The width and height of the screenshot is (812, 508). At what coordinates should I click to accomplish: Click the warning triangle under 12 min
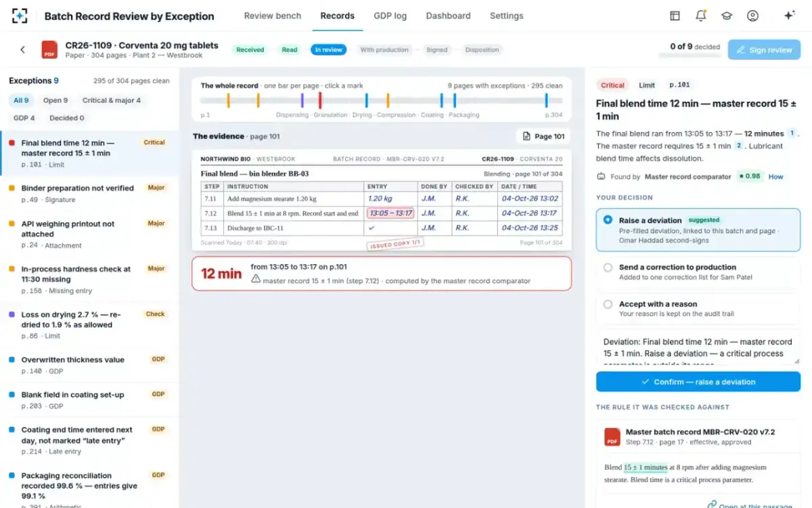(256, 279)
